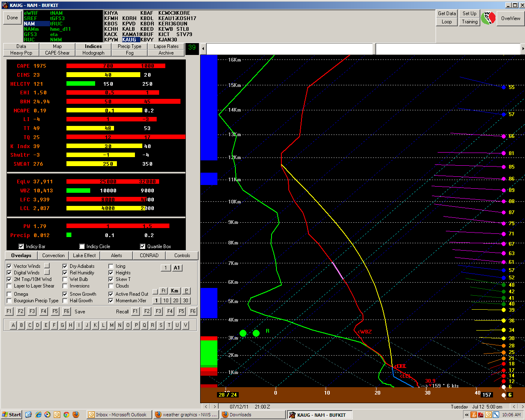Click the small square button beside Vector Winds
Screen dimensions: 525x420
(x=47, y=266)
